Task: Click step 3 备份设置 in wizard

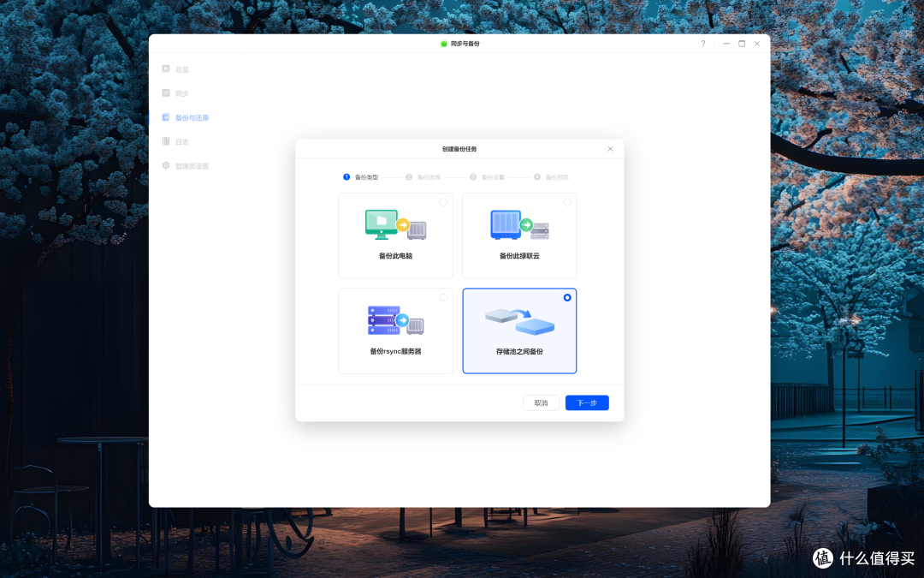Action: [488, 177]
